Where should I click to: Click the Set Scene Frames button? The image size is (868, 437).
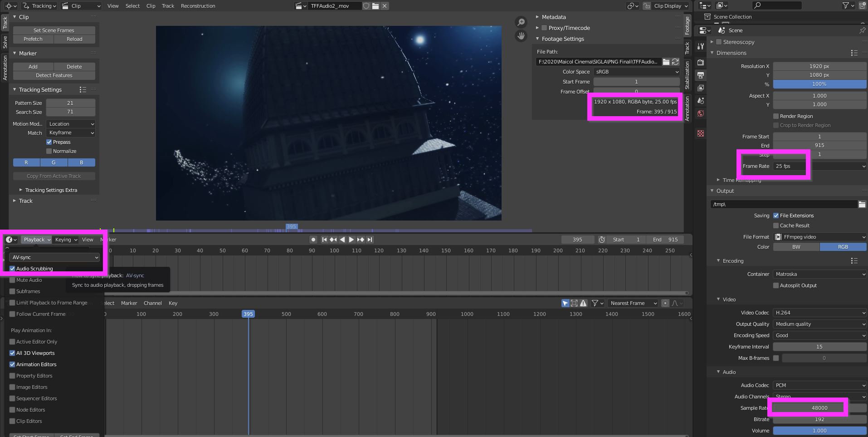54,30
